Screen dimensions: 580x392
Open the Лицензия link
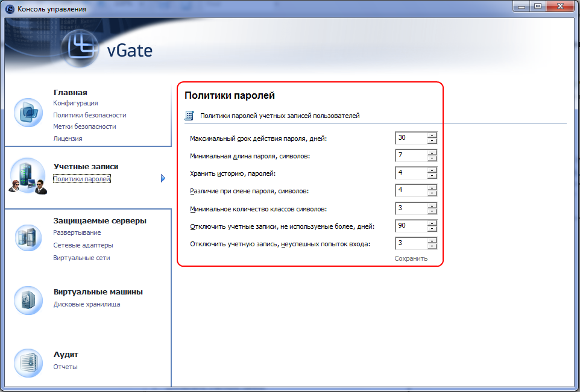(68, 138)
